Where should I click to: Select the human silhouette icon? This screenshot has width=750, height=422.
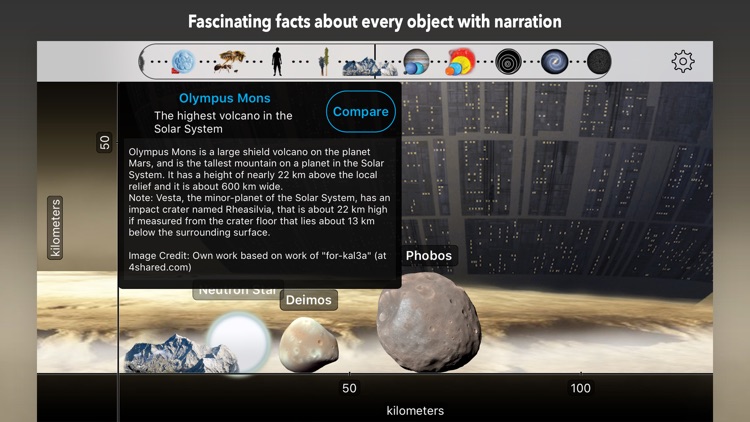click(277, 62)
